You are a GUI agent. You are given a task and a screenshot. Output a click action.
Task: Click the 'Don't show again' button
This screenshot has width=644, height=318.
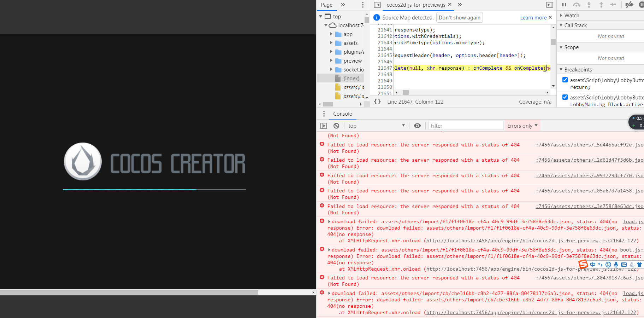[x=459, y=17]
